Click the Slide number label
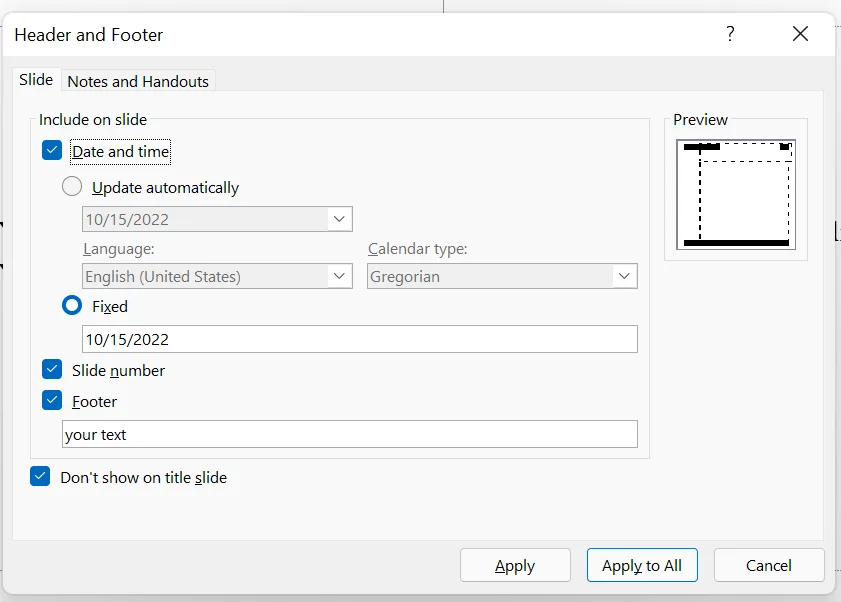Screen dimensions: 841x602 [x=119, y=371]
